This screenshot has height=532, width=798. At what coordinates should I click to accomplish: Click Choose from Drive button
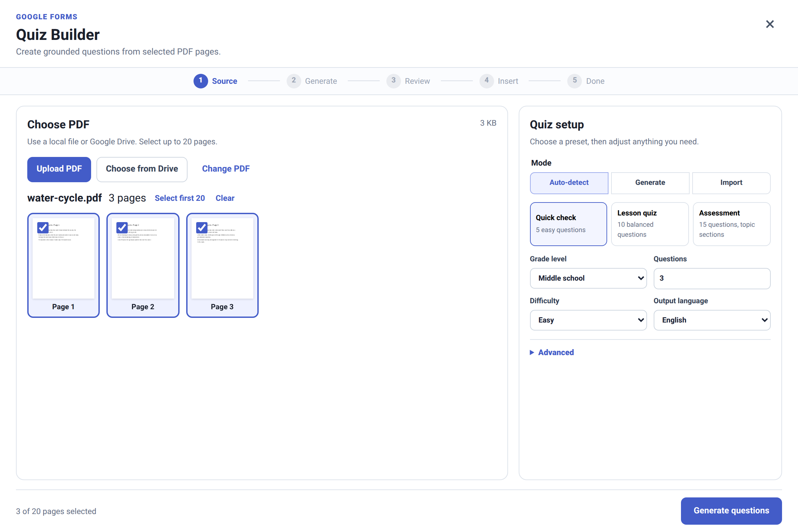point(142,169)
